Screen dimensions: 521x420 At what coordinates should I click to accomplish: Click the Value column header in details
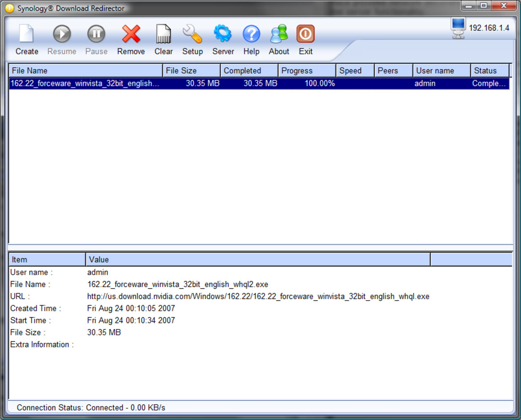click(258, 260)
